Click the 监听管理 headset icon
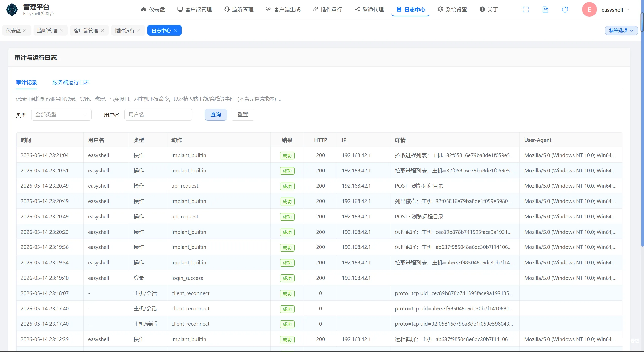The image size is (644, 352). [227, 9]
